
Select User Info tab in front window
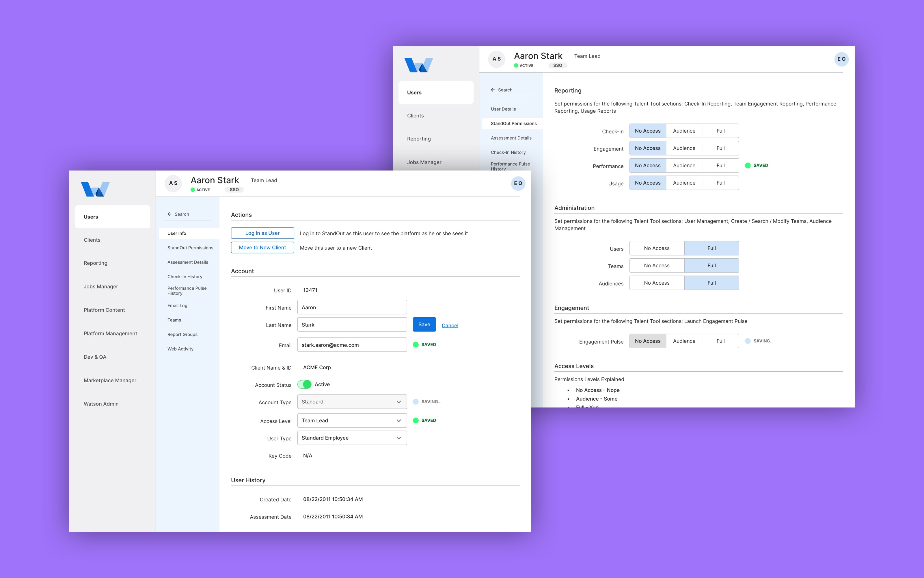coord(189,233)
